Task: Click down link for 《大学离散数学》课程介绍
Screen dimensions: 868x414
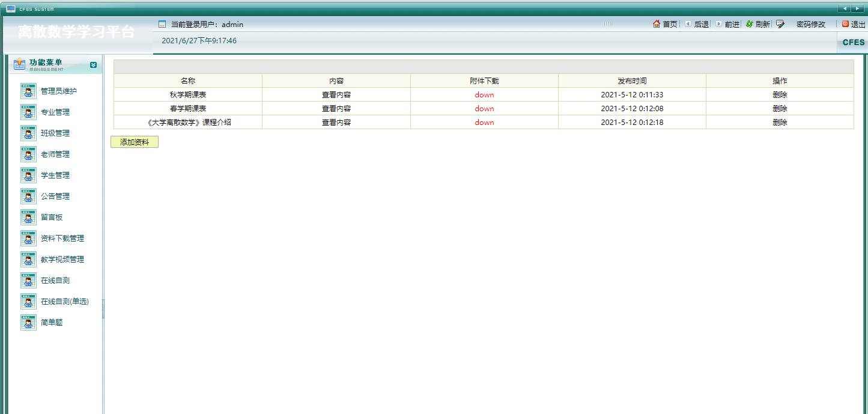Action: point(484,123)
